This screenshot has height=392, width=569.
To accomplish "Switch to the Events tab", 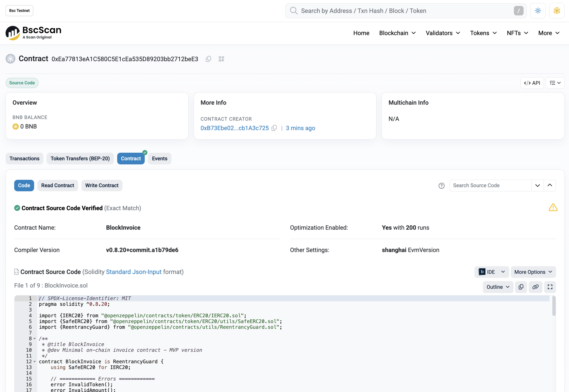I will coord(159,159).
